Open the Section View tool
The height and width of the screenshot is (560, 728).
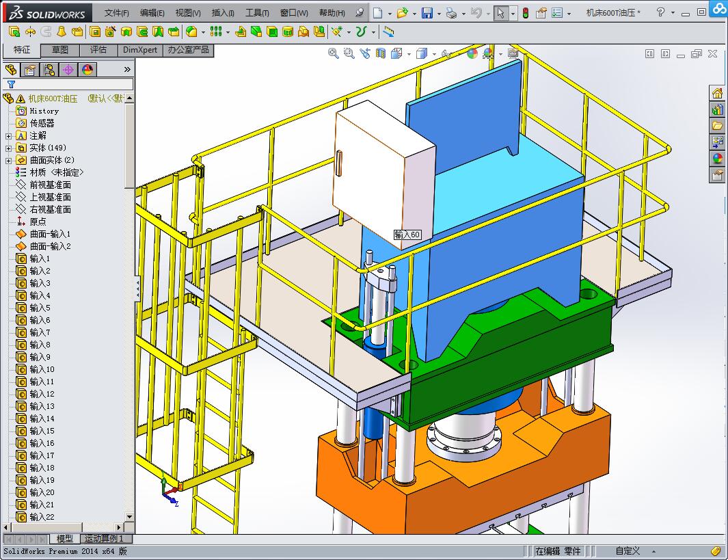coord(381,53)
